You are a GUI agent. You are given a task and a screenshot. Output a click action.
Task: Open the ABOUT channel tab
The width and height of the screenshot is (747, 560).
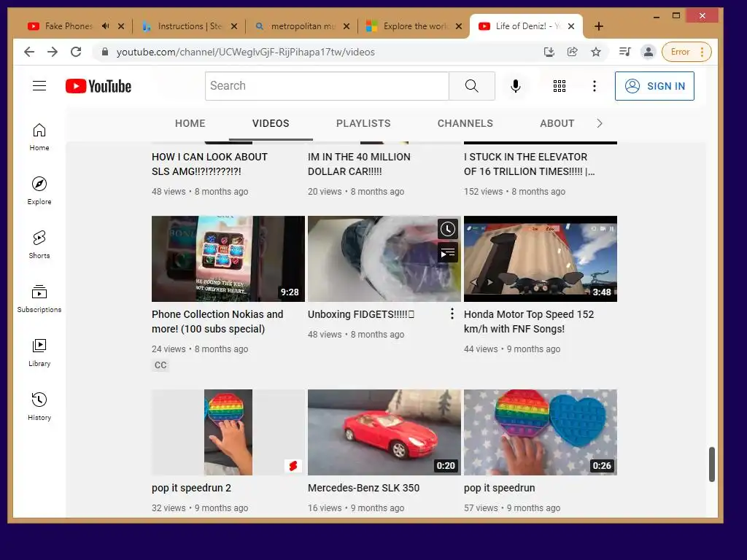click(x=557, y=123)
